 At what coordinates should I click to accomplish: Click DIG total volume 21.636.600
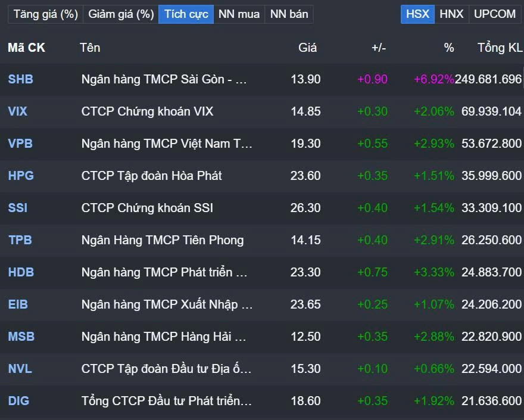click(x=492, y=400)
